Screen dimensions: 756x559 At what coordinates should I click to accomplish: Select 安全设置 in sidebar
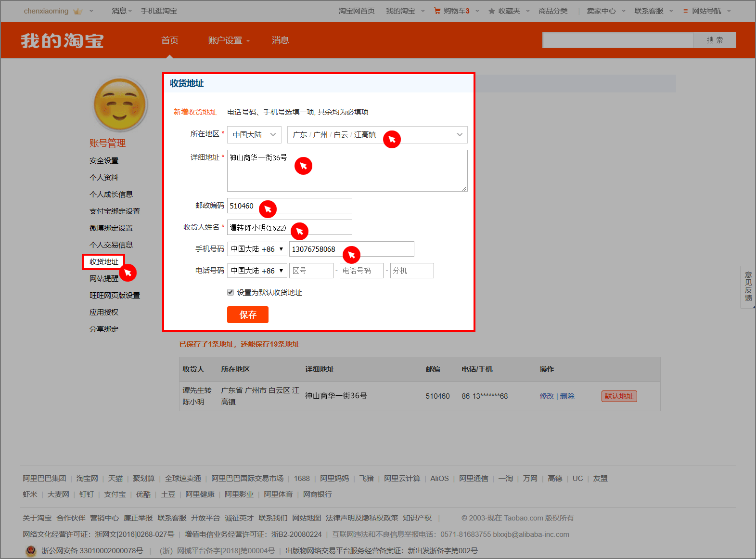104,161
